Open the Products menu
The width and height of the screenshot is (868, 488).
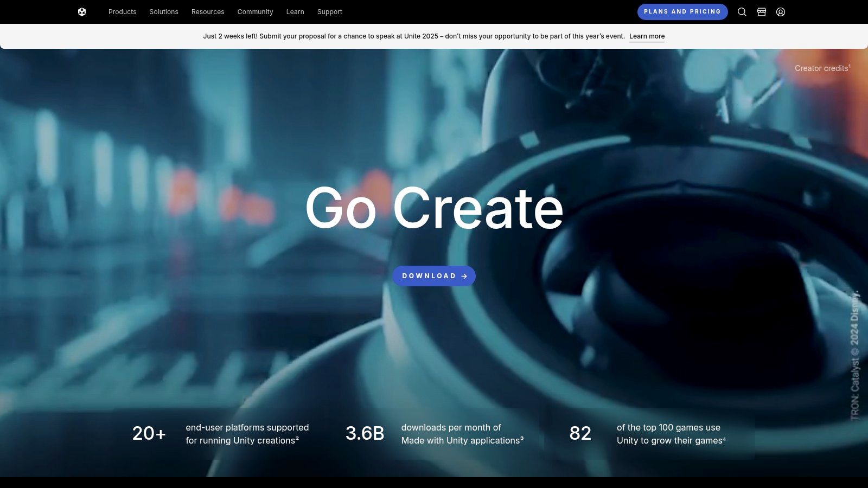pyautogui.click(x=123, y=12)
